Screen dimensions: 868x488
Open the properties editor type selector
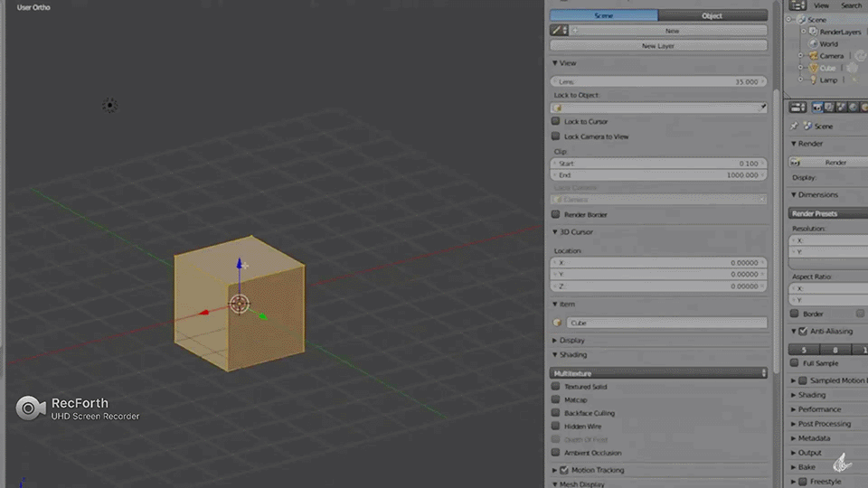pos(797,107)
